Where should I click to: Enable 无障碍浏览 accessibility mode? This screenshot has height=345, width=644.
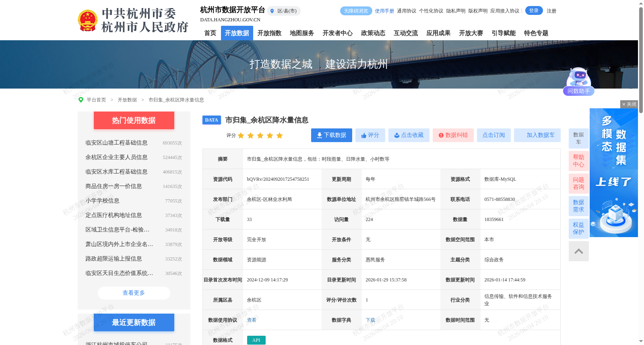[x=356, y=11]
